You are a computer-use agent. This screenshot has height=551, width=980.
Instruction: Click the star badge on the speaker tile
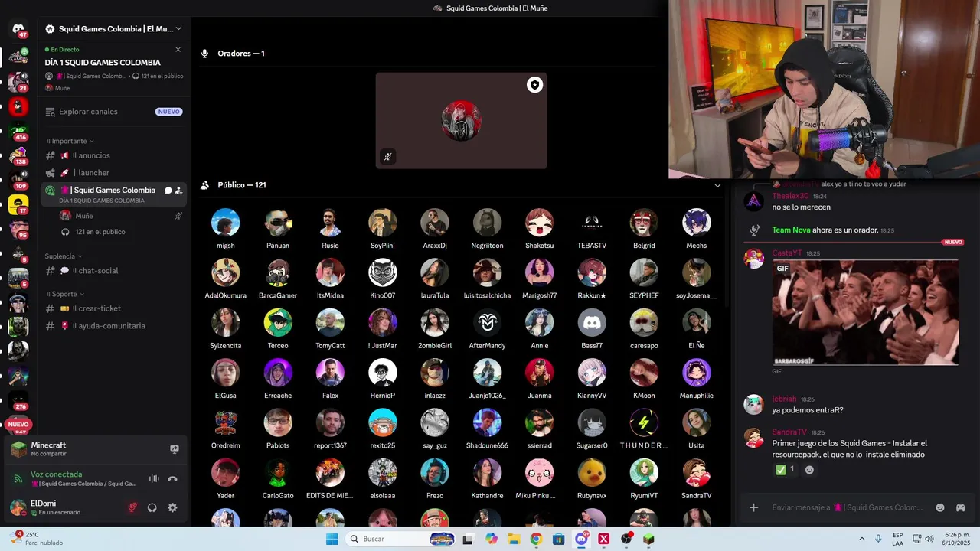tap(534, 85)
